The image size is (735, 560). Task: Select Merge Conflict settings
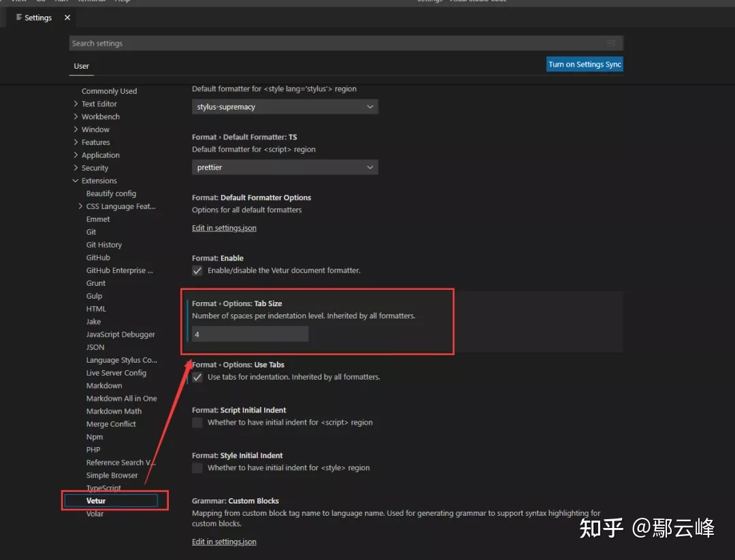tap(111, 424)
